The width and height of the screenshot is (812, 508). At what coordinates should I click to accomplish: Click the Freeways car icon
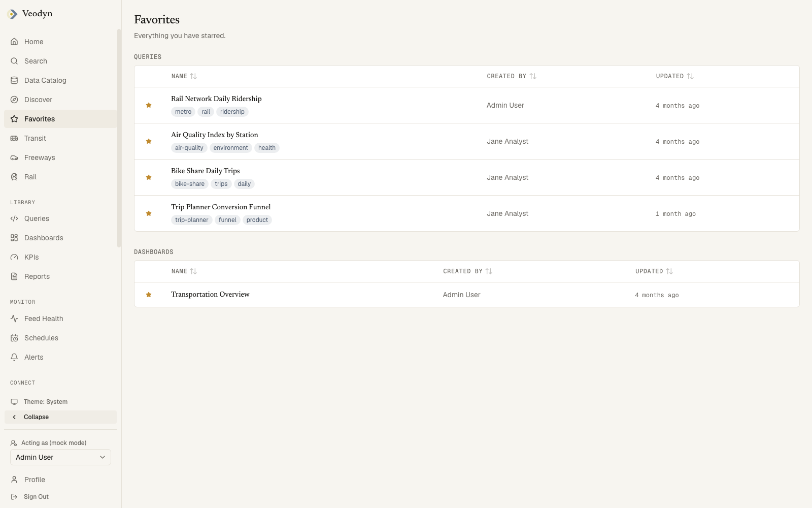[14, 157]
